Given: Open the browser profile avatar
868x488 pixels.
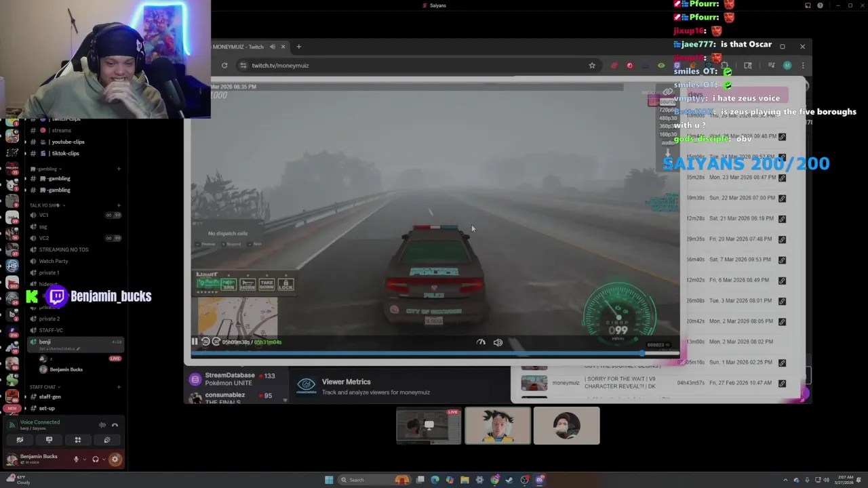Looking at the screenshot, I should (x=787, y=66).
